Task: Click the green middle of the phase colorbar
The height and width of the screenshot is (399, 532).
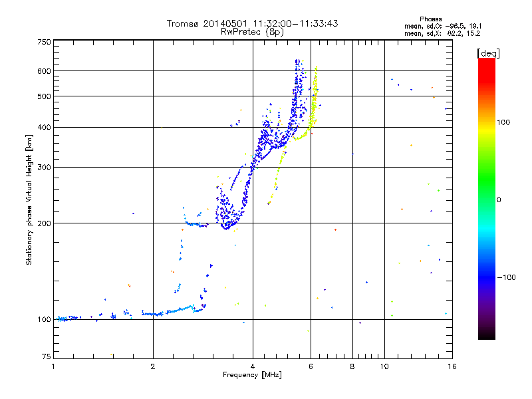Action: 487,180
